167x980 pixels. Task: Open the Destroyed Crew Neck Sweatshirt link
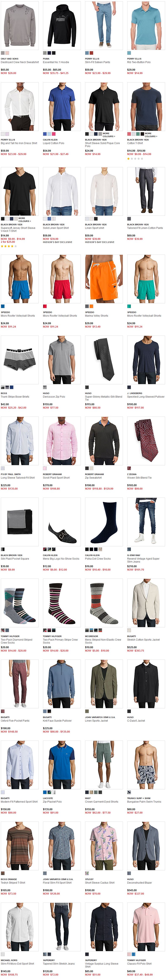click(20, 62)
